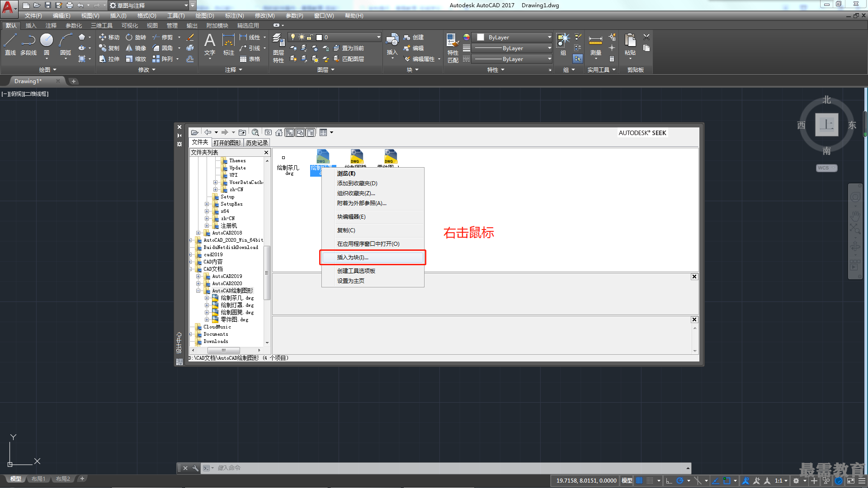This screenshot has height=488, width=868.
Task: Click the Measure (测量) tool
Action: tap(595, 45)
